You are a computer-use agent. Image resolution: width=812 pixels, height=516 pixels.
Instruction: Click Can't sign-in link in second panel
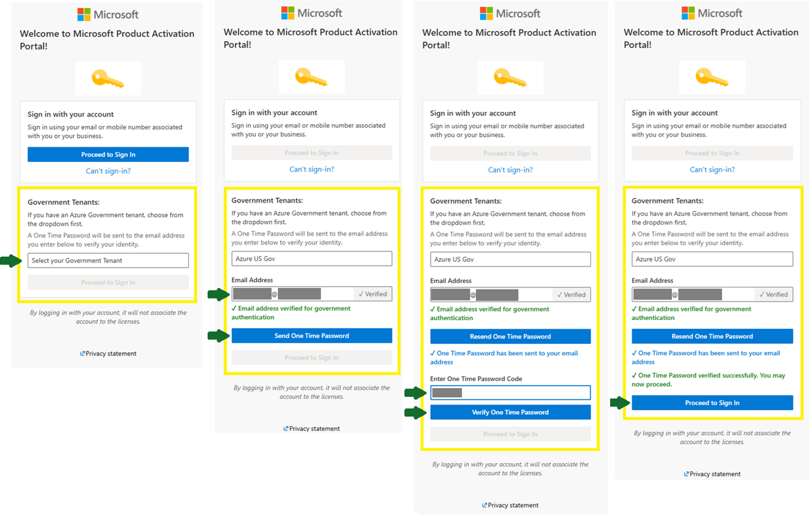[x=312, y=170]
